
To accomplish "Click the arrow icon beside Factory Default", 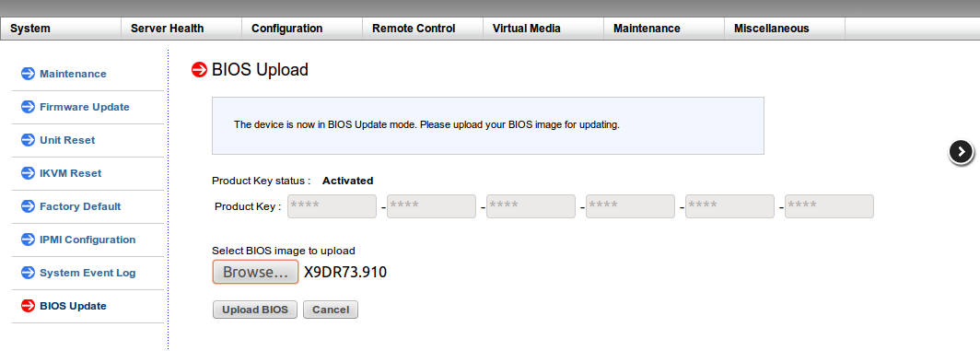I will [29, 206].
